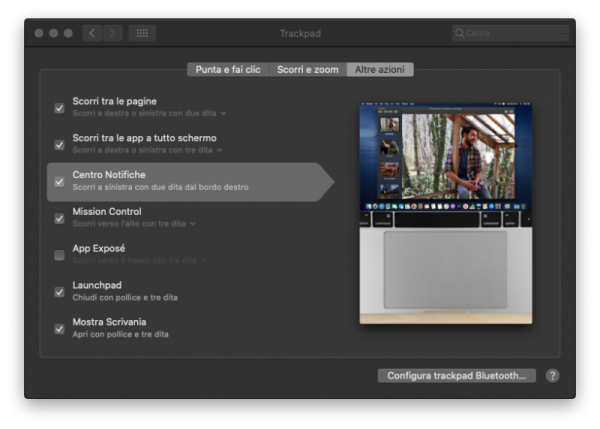Click Configura trackpad Bluetooth button
Viewport: 600px width, 429px height.
point(457,376)
